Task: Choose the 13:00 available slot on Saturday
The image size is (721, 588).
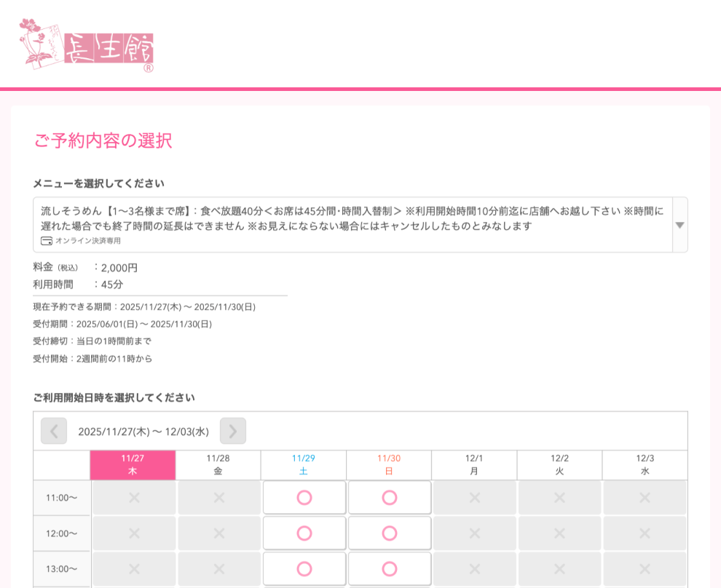Action: pyautogui.click(x=304, y=569)
